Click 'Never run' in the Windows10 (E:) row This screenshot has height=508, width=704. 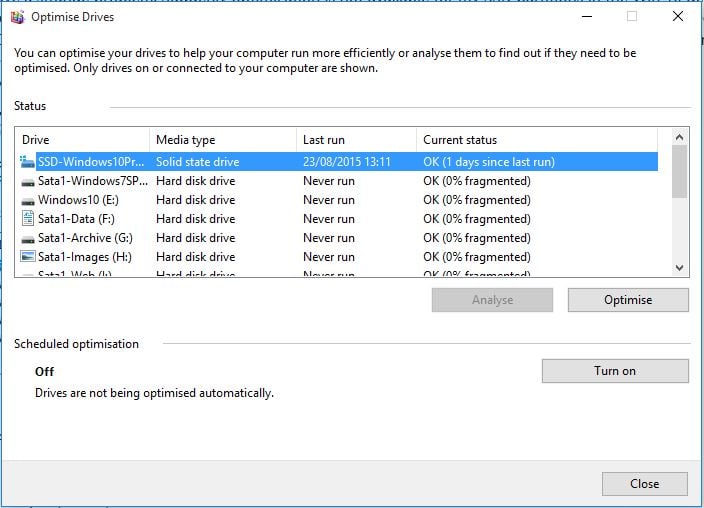329,200
